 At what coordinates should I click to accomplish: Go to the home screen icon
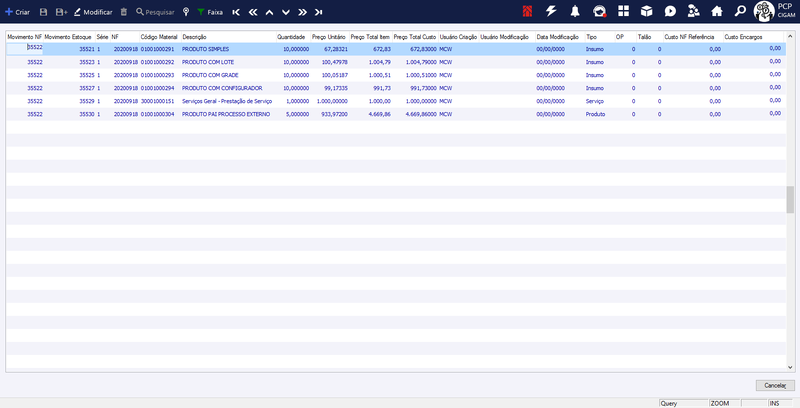click(717, 11)
